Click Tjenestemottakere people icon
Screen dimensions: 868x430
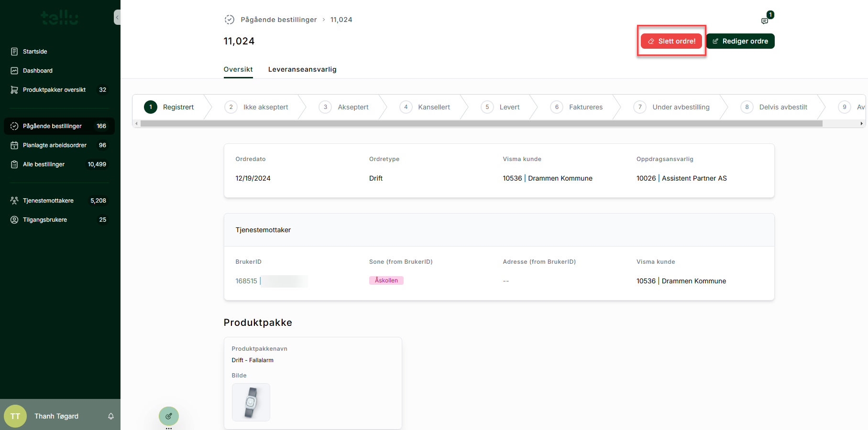tap(14, 201)
